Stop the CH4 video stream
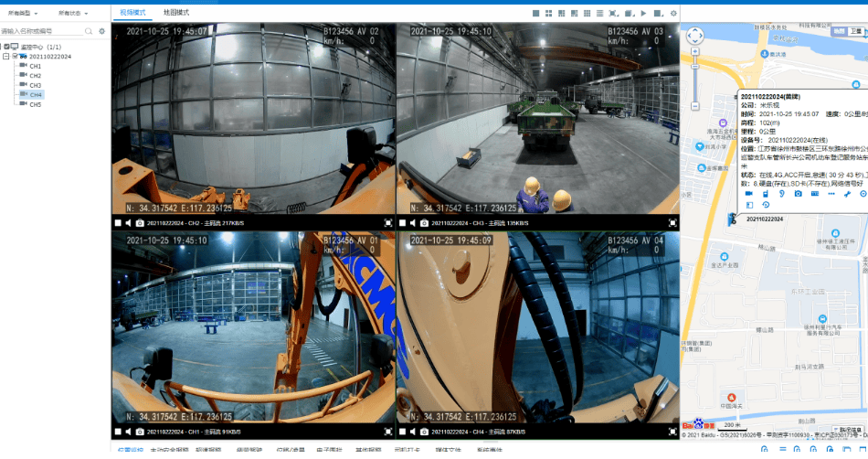The width and height of the screenshot is (868, 459). pos(401,431)
